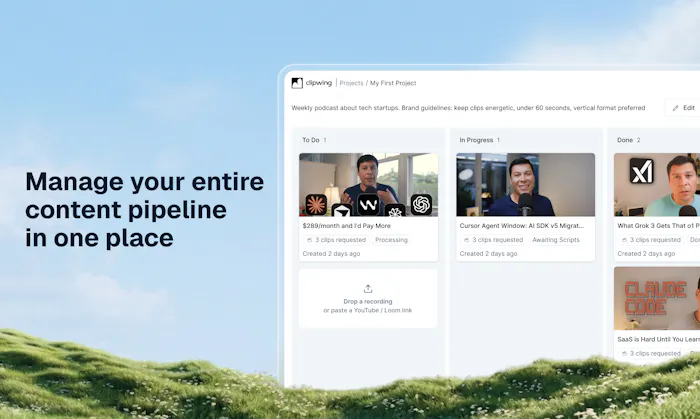Image resolution: width=700 pixels, height=419 pixels.
Task: Click 3 clips requested on Cursor Agent card
Action: coord(493,240)
